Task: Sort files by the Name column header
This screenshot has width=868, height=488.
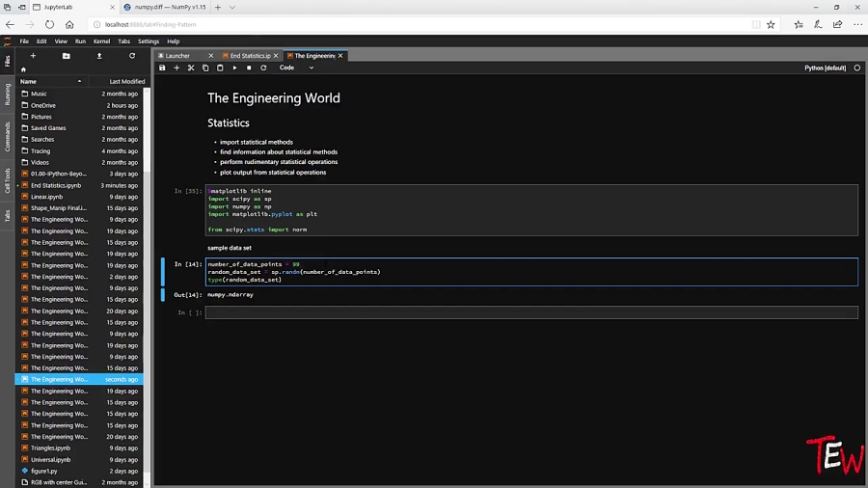Action: click(x=29, y=82)
